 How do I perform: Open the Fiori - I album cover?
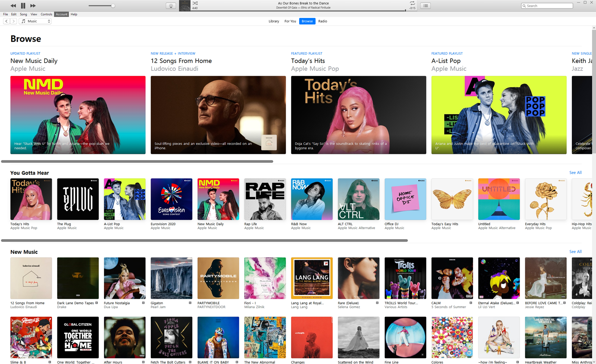click(265, 278)
